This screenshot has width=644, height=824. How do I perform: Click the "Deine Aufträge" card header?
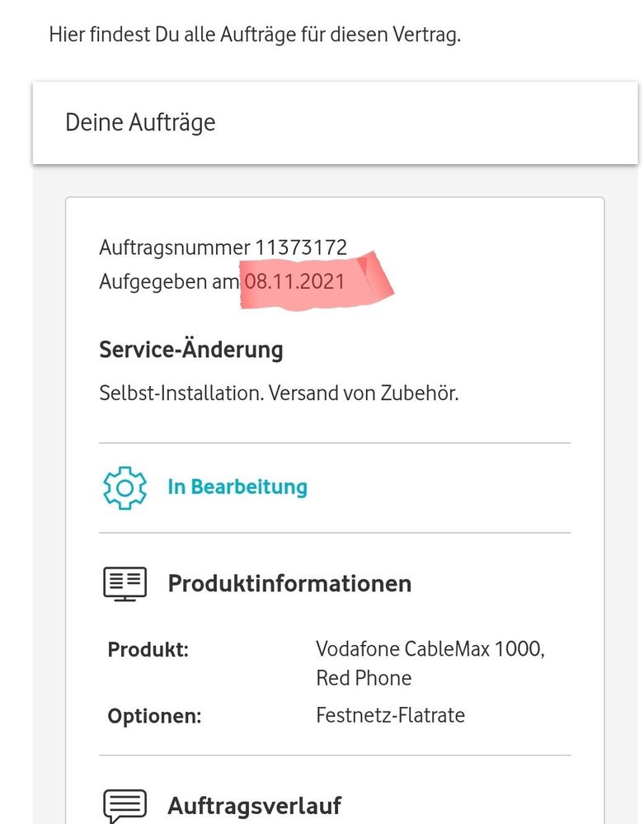point(140,123)
